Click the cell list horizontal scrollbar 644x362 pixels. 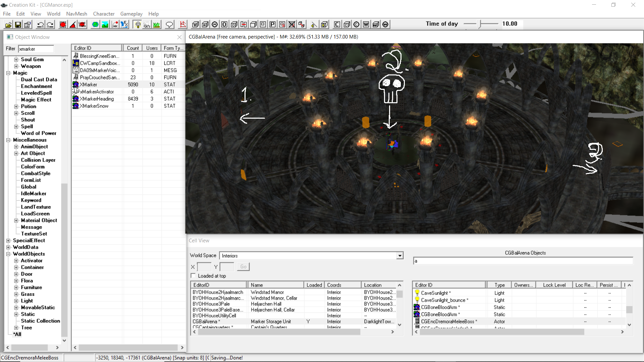279,332
